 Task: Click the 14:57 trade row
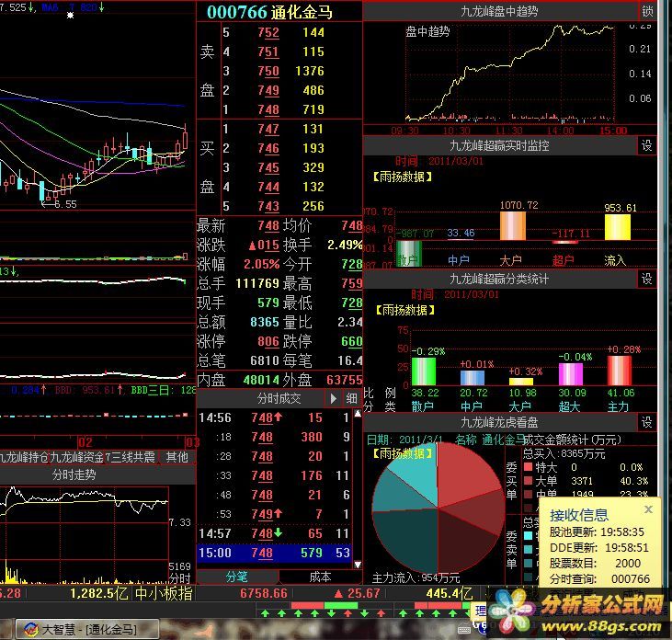tap(274, 533)
